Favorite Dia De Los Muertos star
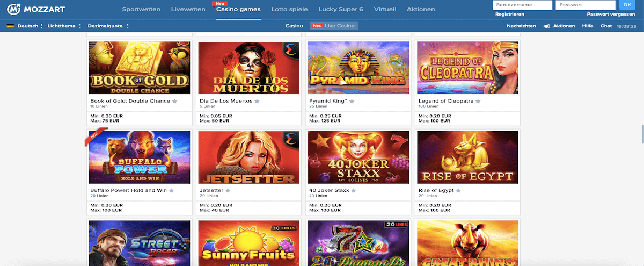Screen dimensions: 644x266 [257, 101]
